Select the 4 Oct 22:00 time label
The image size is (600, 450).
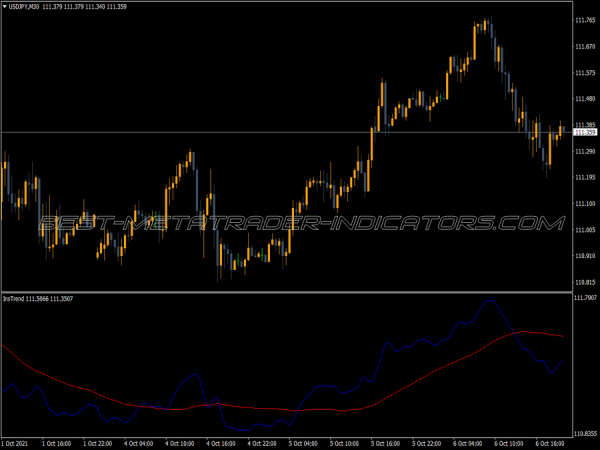click(262, 443)
